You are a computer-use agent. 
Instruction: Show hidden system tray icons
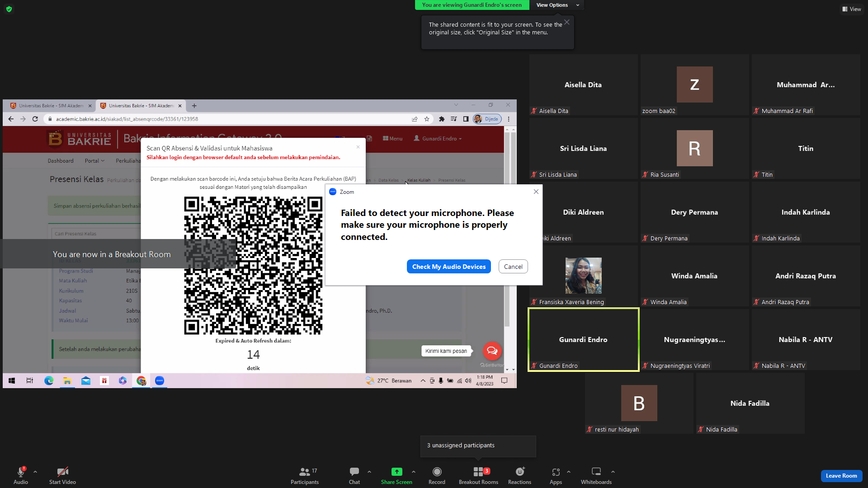pos(423,381)
